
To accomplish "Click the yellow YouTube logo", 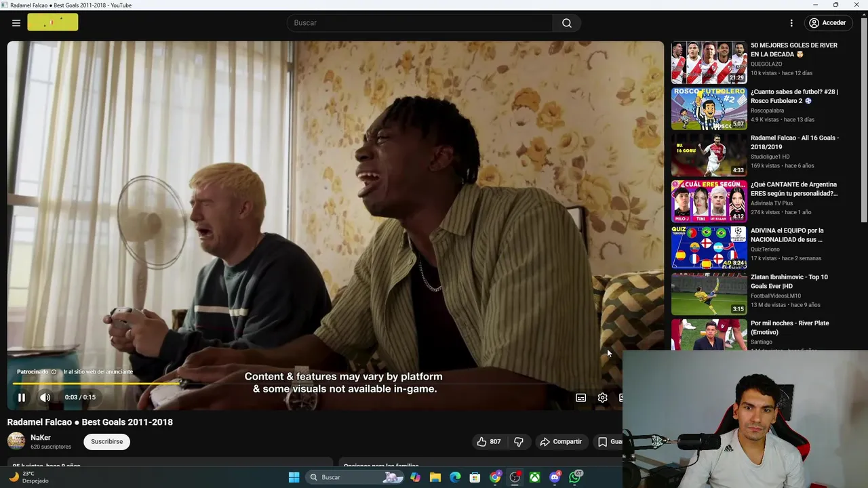I will [53, 22].
